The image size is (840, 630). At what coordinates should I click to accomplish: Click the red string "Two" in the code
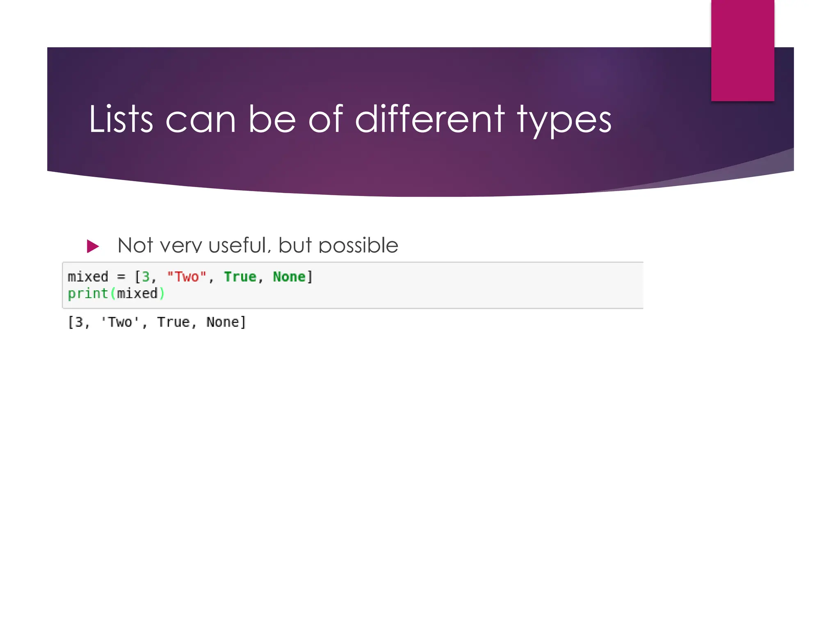[x=187, y=277]
